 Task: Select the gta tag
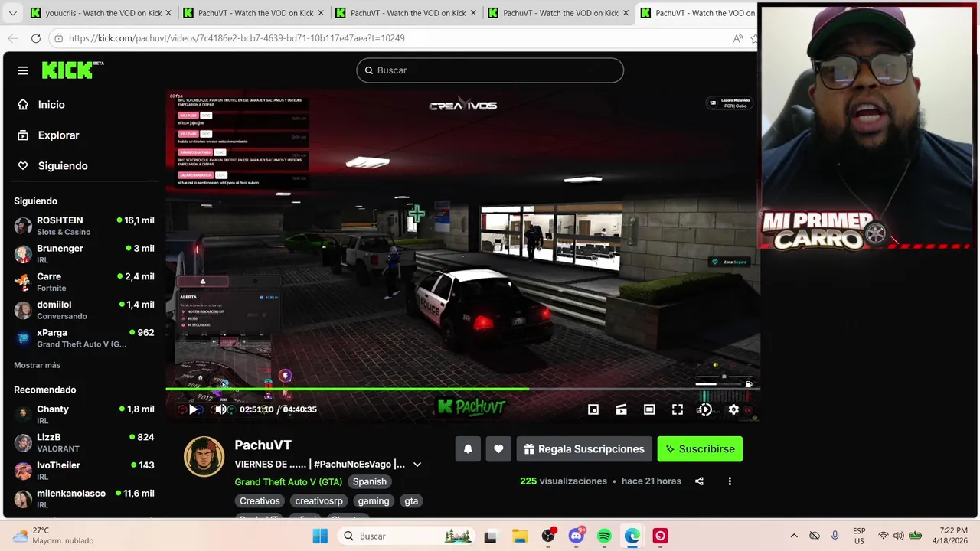[411, 501]
